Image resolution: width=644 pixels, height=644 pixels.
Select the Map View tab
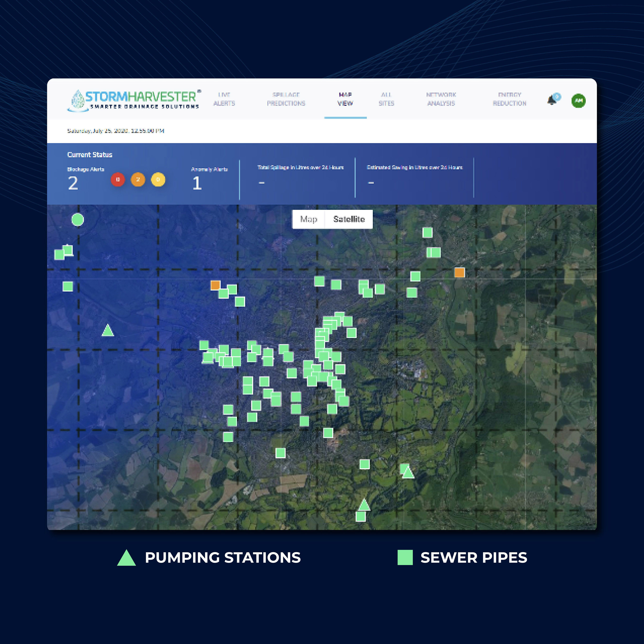345,99
